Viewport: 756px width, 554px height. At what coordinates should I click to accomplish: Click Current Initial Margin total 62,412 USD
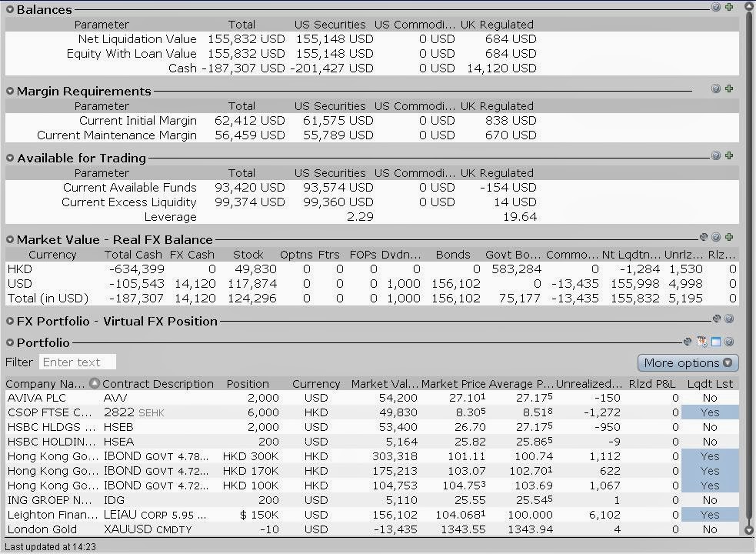pyautogui.click(x=250, y=121)
